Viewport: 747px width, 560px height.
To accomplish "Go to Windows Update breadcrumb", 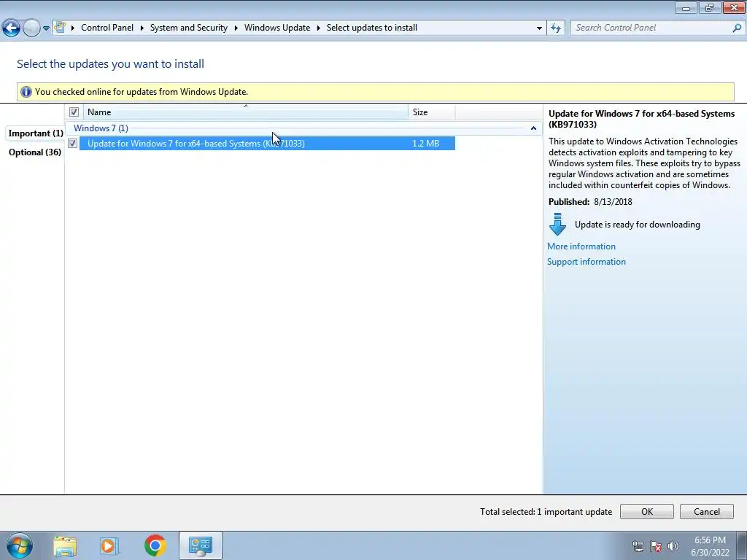I will pyautogui.click(x=277, y=28).
